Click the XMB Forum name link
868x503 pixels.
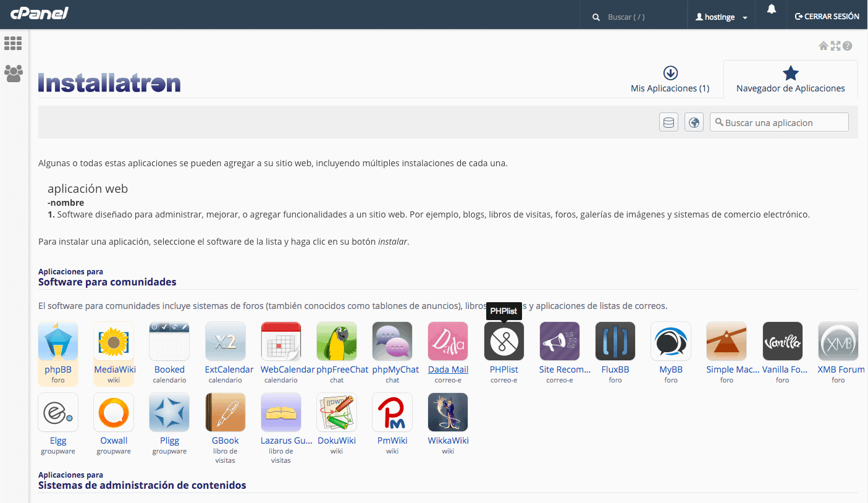pos(841,370)
